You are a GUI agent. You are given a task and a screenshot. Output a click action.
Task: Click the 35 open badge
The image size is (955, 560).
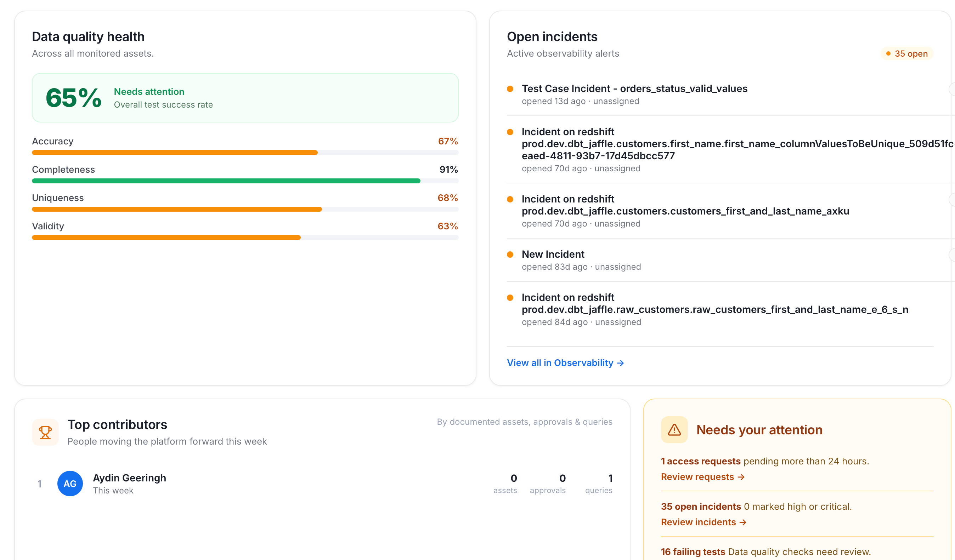tap(907, 54)
